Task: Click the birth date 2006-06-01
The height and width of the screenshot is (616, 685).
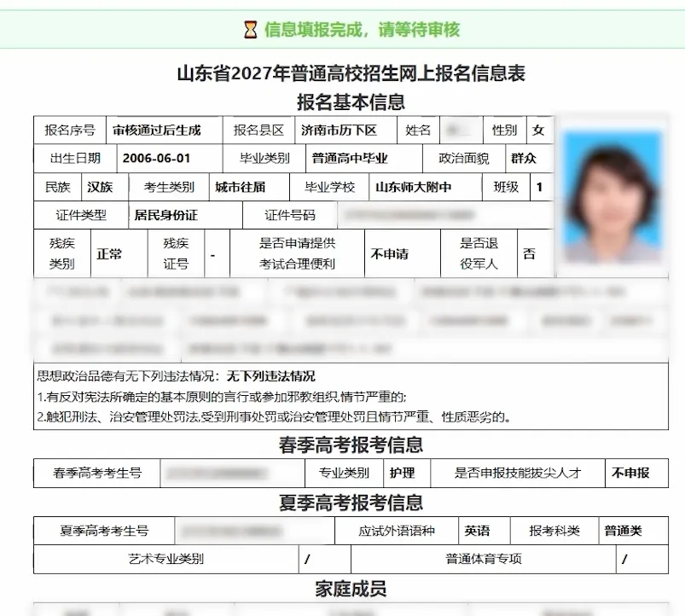Action: point(156,158)
